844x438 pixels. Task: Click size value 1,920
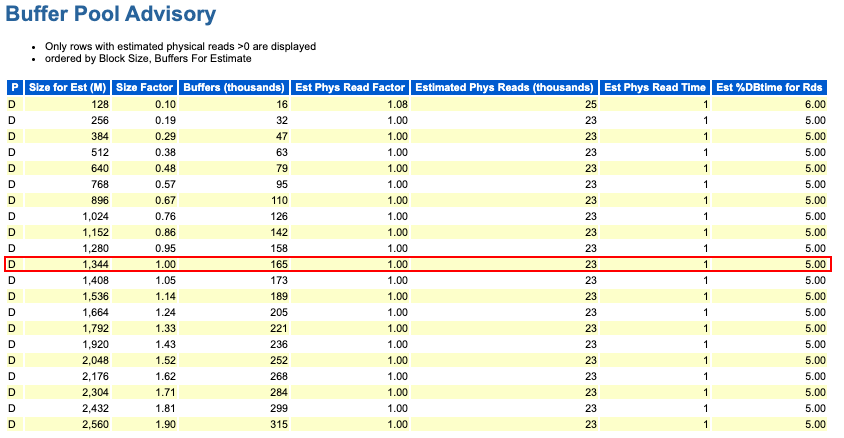point(95,344)
